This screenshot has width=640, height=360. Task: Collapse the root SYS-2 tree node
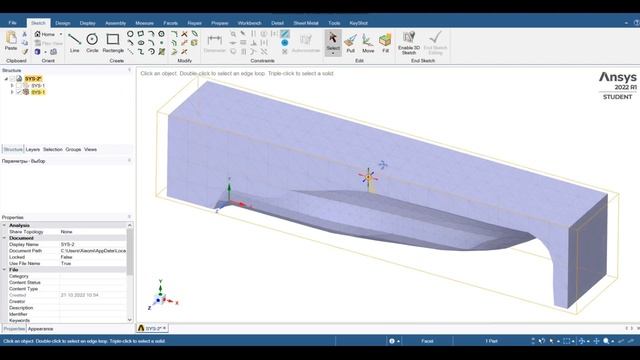coord(6,79)
